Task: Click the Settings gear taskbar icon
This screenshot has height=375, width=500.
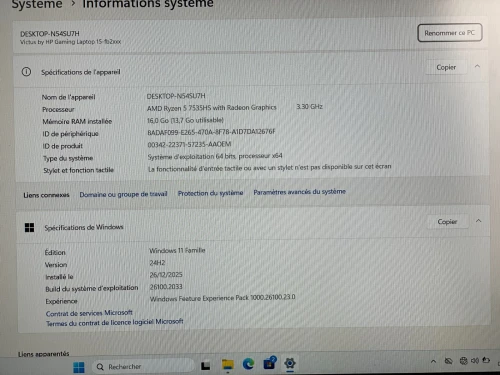Action: pos(290,363)
